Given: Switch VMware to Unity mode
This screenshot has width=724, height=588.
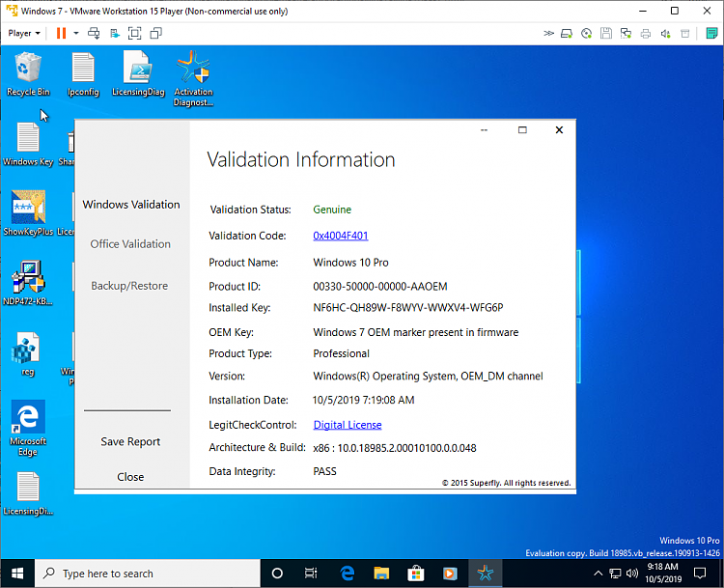Looking at the screenshot, I should (156, 33).
